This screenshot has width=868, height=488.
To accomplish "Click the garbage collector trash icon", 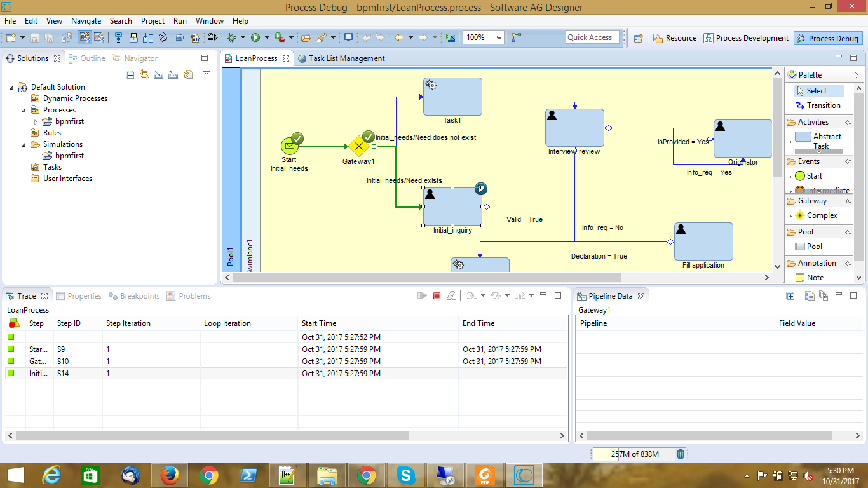I will [681, 454].
